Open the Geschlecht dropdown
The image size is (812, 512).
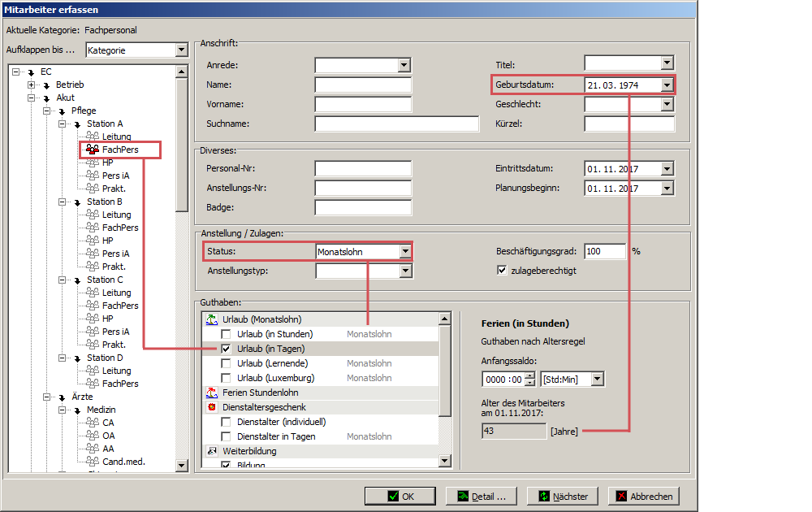point(667,104)
